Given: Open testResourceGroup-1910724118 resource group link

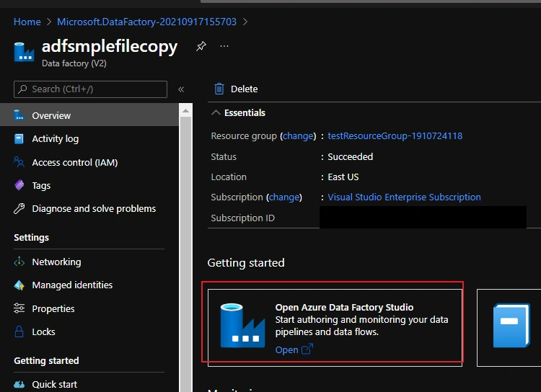Looking at the screenshot, I should tap(395, 136).
